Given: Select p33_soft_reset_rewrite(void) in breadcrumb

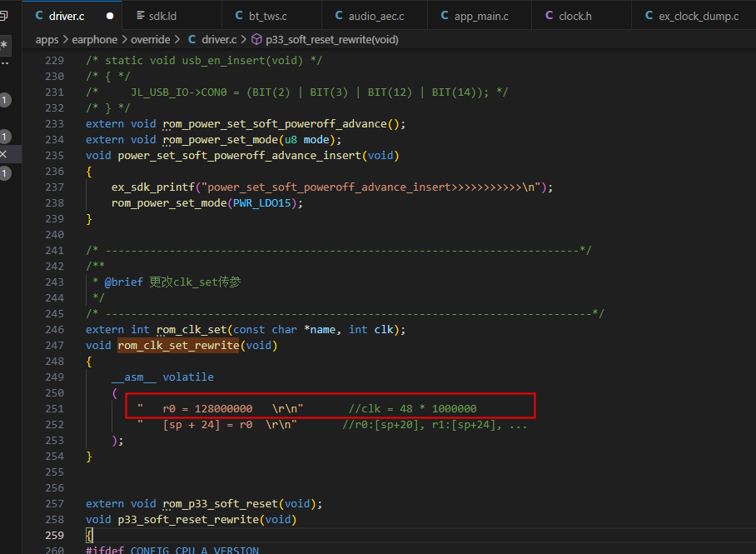Looking at the screenshot, I should click(x=331, y=40).
